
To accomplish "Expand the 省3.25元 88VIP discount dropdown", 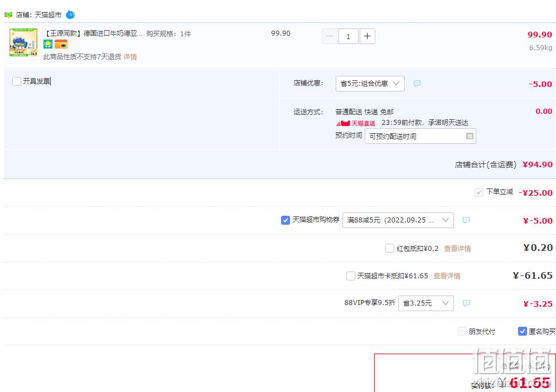I will [x=426, y=303].
